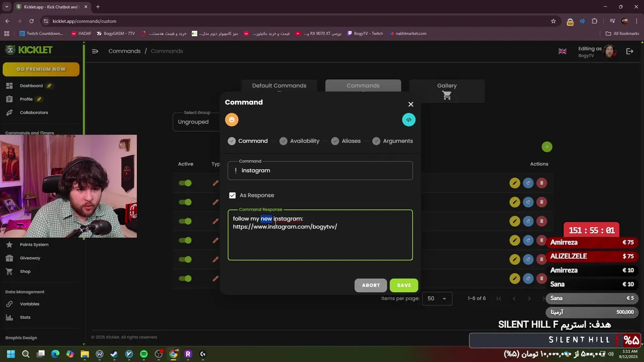Click the SAVE button

pyautogui.click(x=404, y=285)
